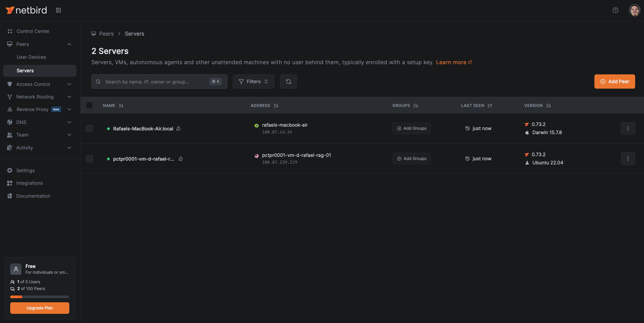Image resolution: width=644 pixels, height=323 pixels.
Task: Check the box for Rafaels-MacBook-Air.local
Action: point(89,128)
